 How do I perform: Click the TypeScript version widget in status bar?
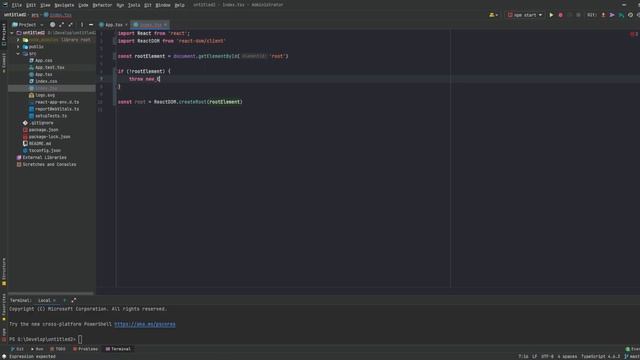pyautogui.click(x=600, y=357)
